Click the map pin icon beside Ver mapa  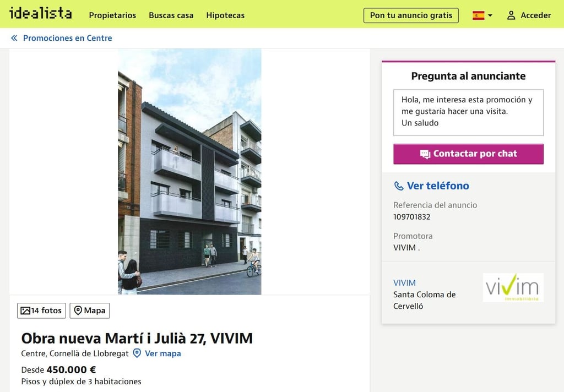137,353
